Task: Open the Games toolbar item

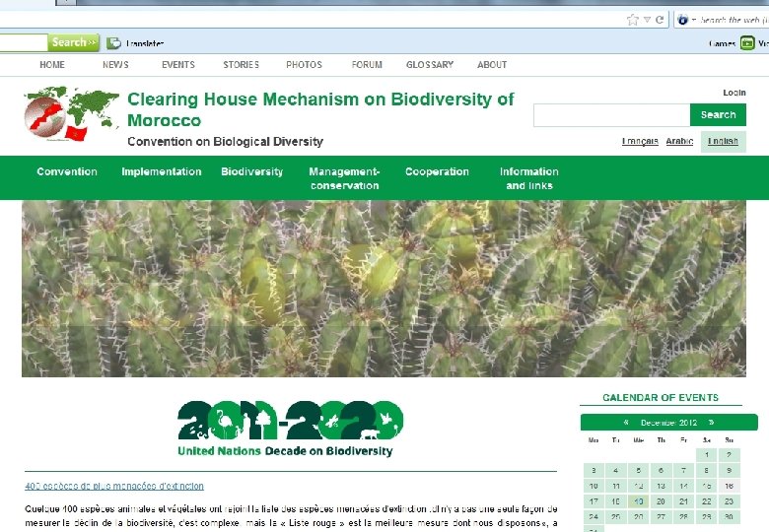Action: click(x=722, y=43)
